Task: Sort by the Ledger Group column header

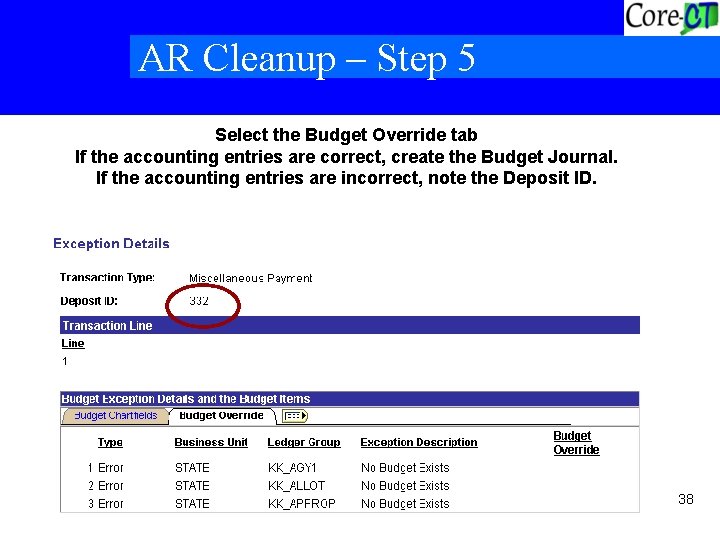Action: coord(304,442)
